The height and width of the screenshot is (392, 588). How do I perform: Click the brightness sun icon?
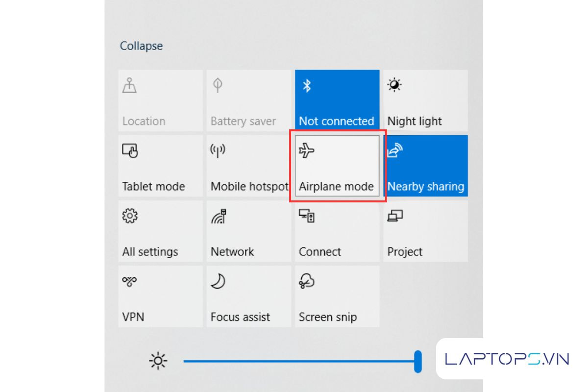click(158, 362)
